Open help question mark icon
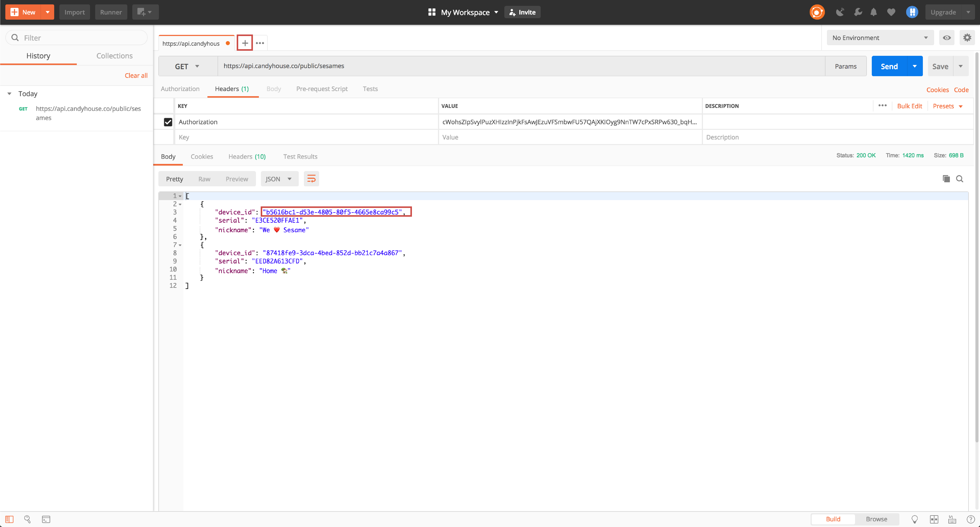Screen dimensions: 980x527 970,519
